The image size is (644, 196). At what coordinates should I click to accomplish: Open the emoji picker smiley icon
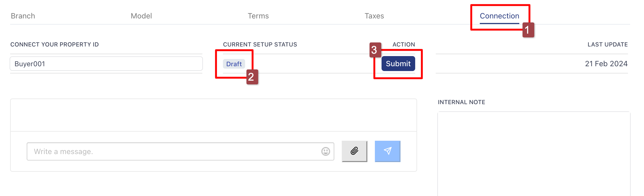pos(325,151)
